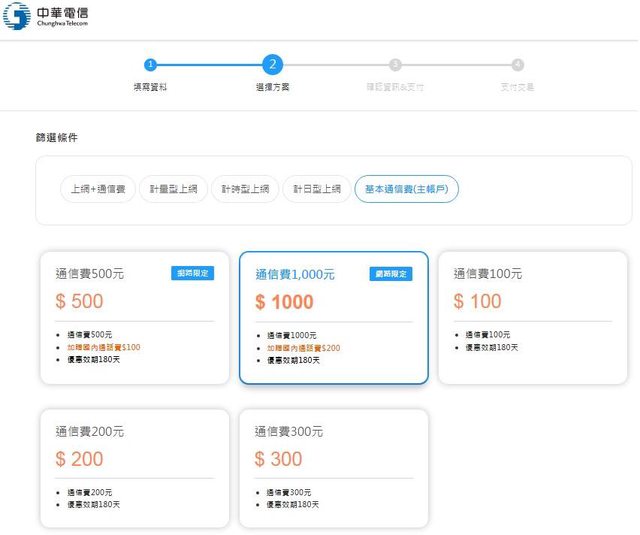Pick the 通信費200元 plan card
The width and height of the screenshot is (640, 535).
134,467
